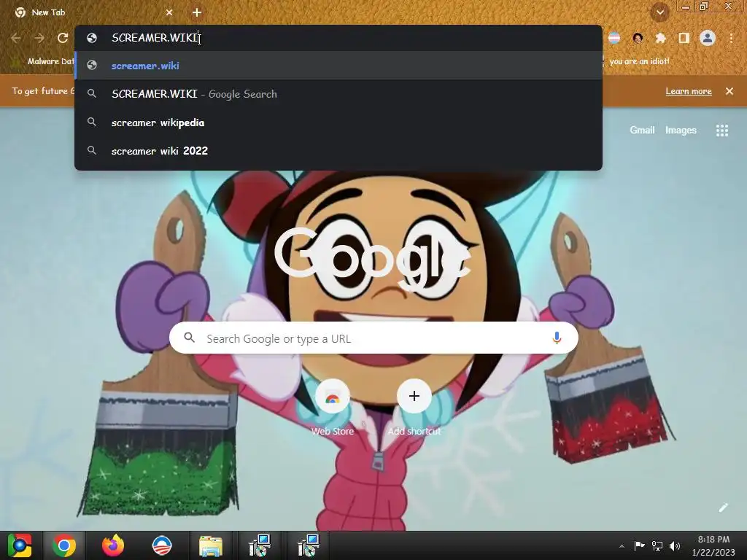747x560 pixels.
Task: Choose the screamer wiki 2022 suggestion
Action: 338,151
